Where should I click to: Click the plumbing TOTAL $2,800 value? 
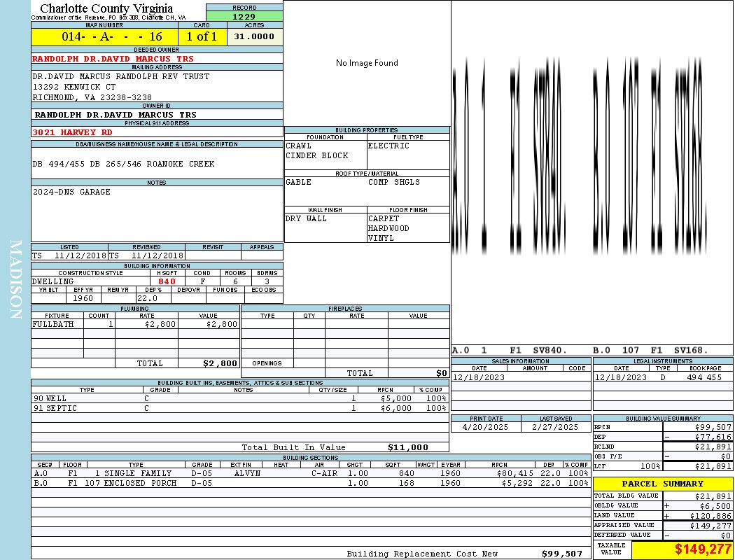coord(220,363)
